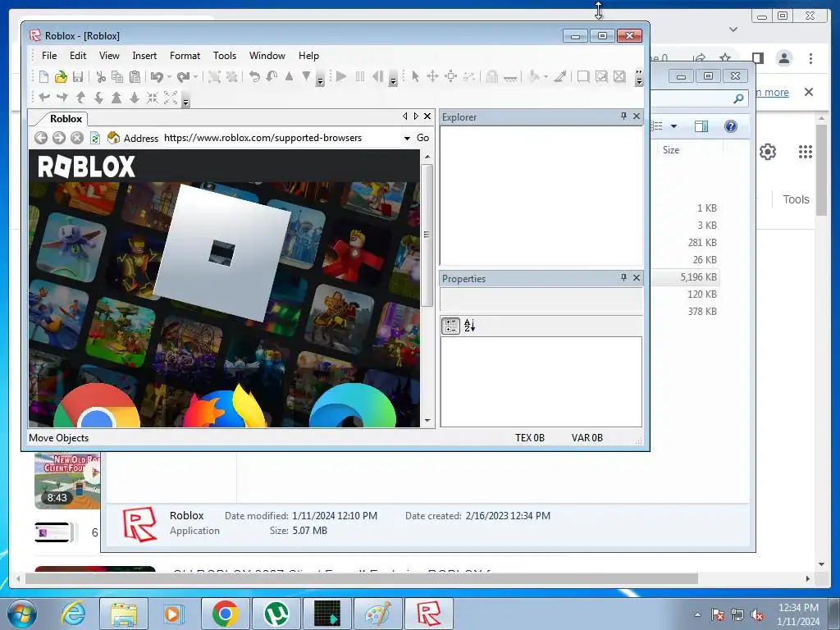Open the Redo history dropdown arrow

click(195, 76)
